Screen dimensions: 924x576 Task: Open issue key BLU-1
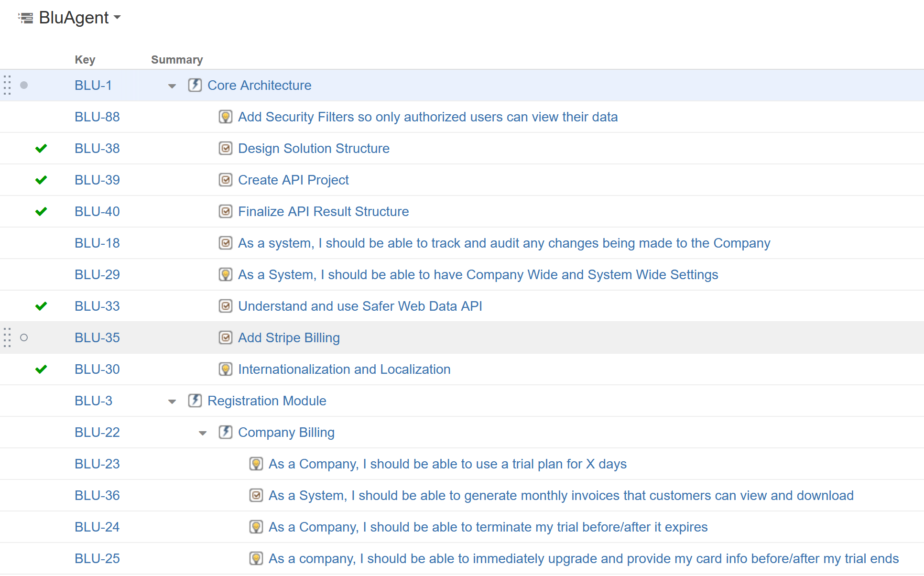point(93,85)
